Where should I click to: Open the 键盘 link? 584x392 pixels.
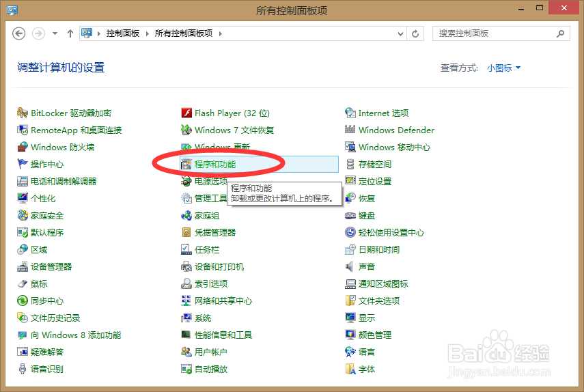pos(367,215)
